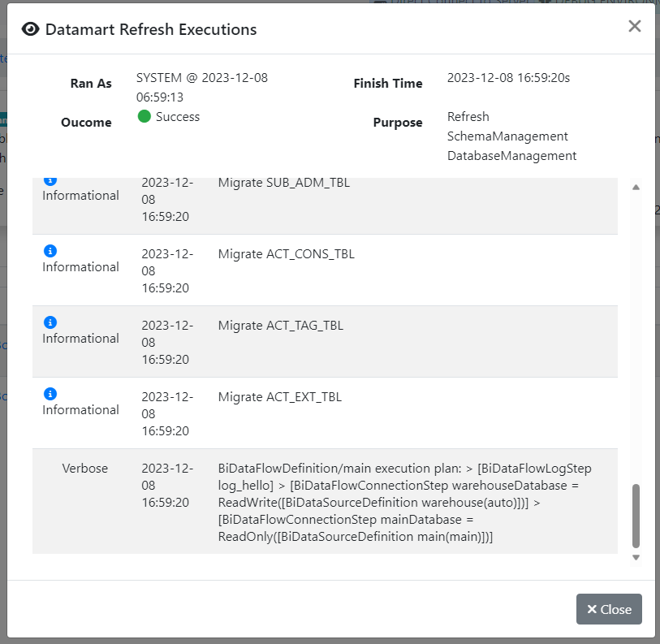The height and width of the screenshot is (644, 660).
Task: Click the eye icon in the dialog title
Action: pyautogui.click(x=30, y=30)
